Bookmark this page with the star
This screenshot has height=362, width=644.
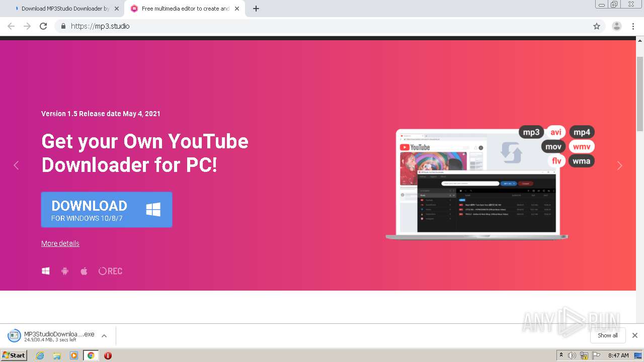pos(597,26)
